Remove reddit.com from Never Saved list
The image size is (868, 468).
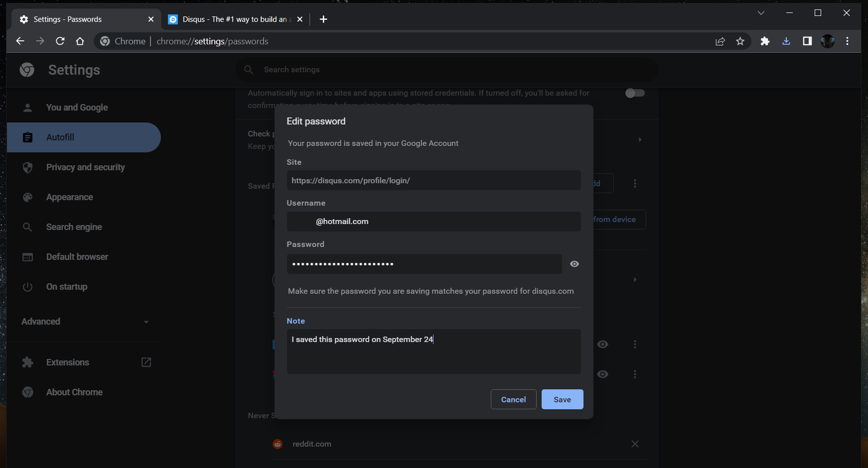[635, 444]
